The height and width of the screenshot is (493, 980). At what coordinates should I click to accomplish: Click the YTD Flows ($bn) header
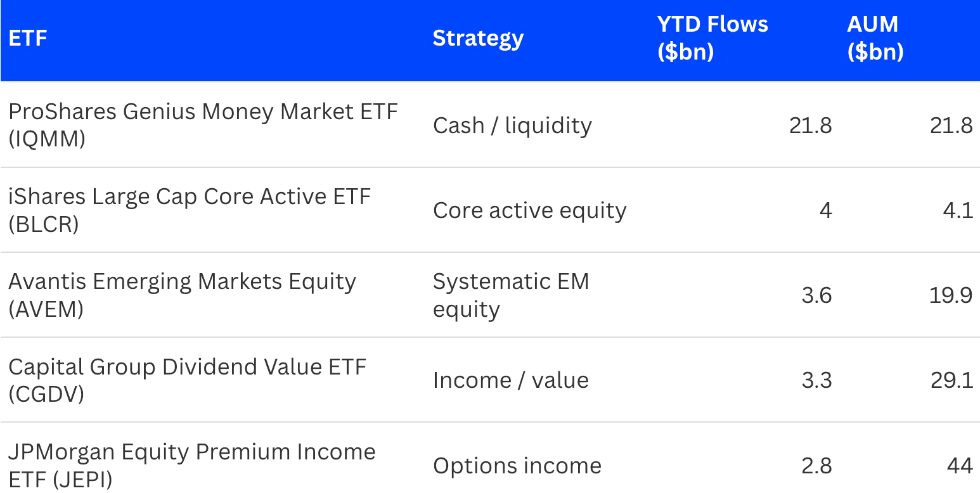[712, 38]
